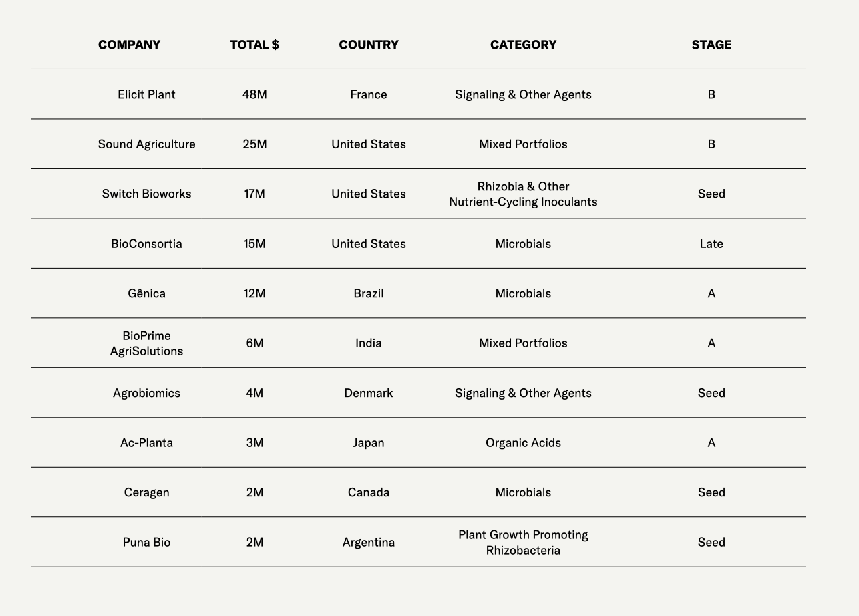Click the TOTAL $ column header
This screenshot has height=616, width=859.
[x=254, y=45]
